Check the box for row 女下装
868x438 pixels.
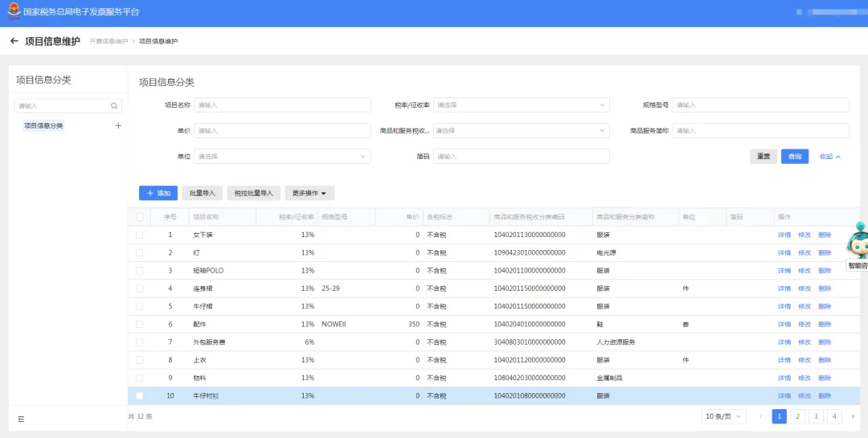coord(140,235)
